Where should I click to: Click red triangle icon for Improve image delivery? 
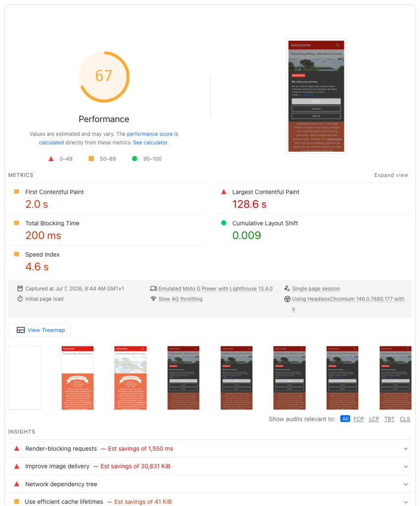pyautogui.click(x=16, y=466)
